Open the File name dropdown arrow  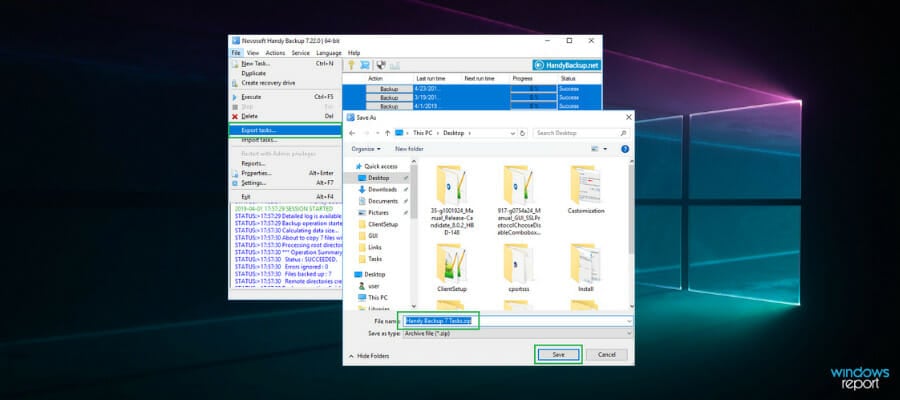(x=629, y=321)
